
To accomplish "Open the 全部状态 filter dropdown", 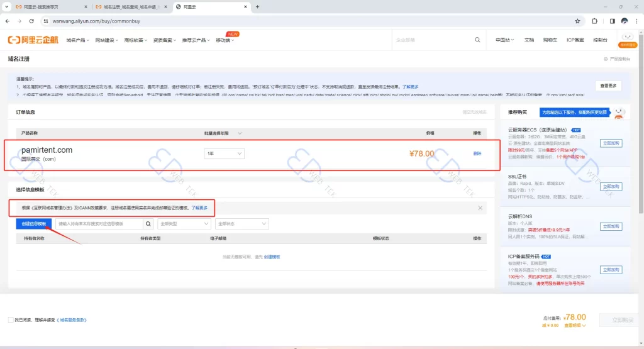I will pos(241,224).
